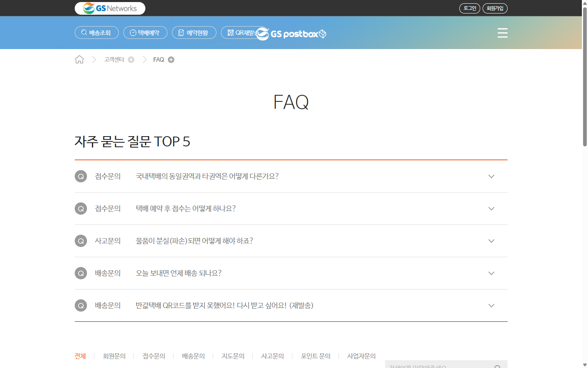The width and height of the screenshot is (588, 368).
Task: Click 사고문의 label in top questions list
Action: [x=108, y=241]
